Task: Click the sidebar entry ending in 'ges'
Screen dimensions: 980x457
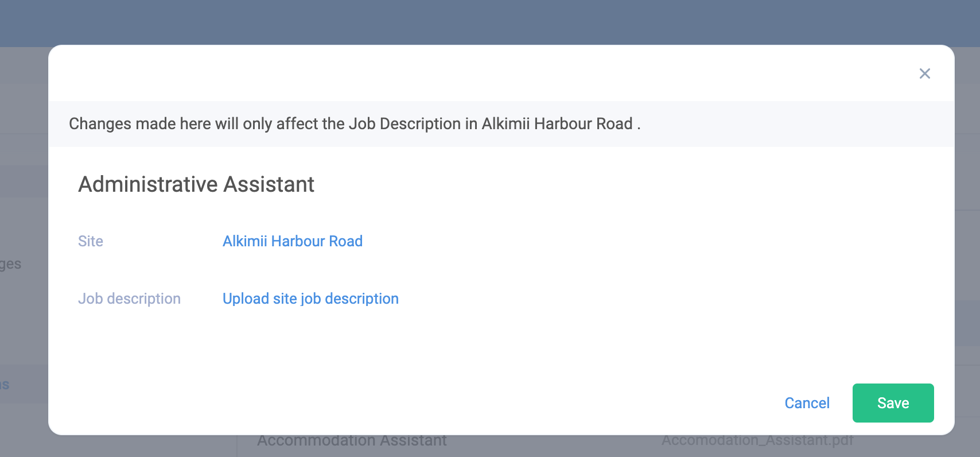Action: [10, 264]
